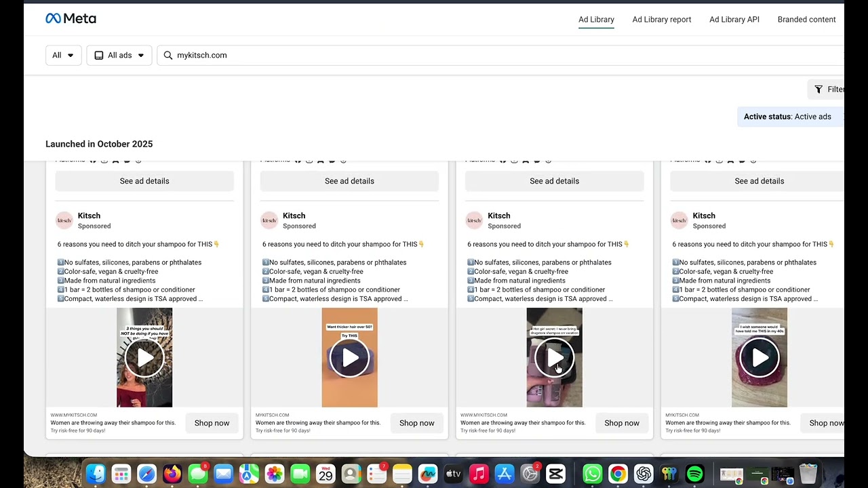
Task: Open WhatsApp in the dock
Action: point(592,474)
